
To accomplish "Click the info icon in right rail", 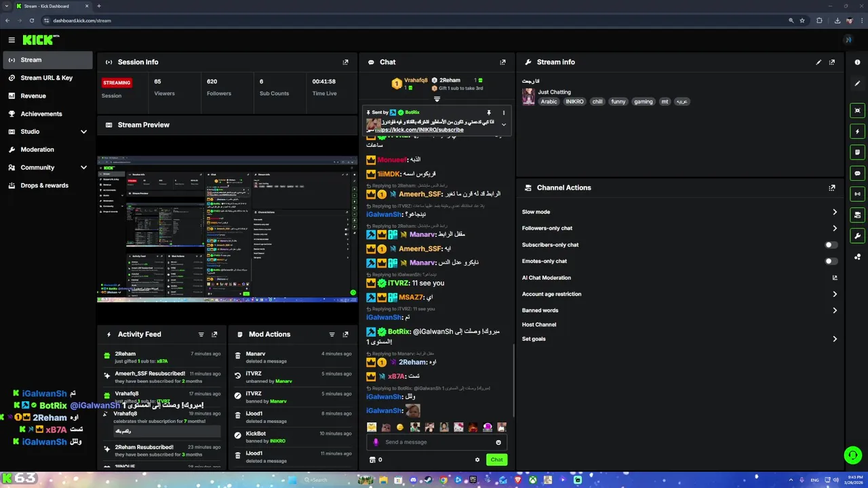I will point(858,62).
